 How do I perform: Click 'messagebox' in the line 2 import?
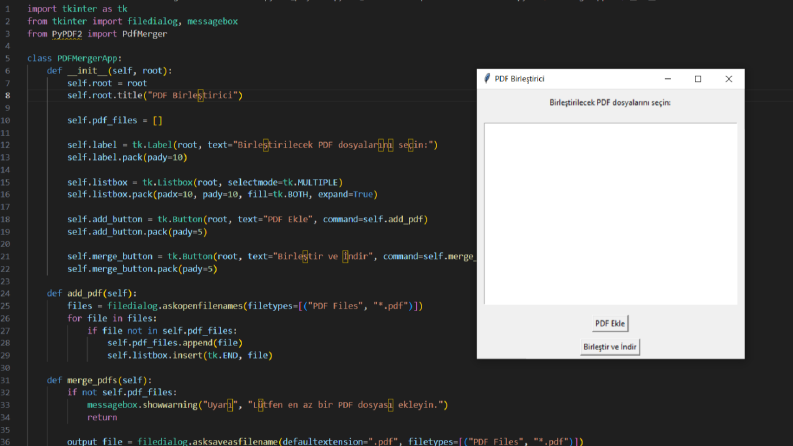click(x=212, y=21)
